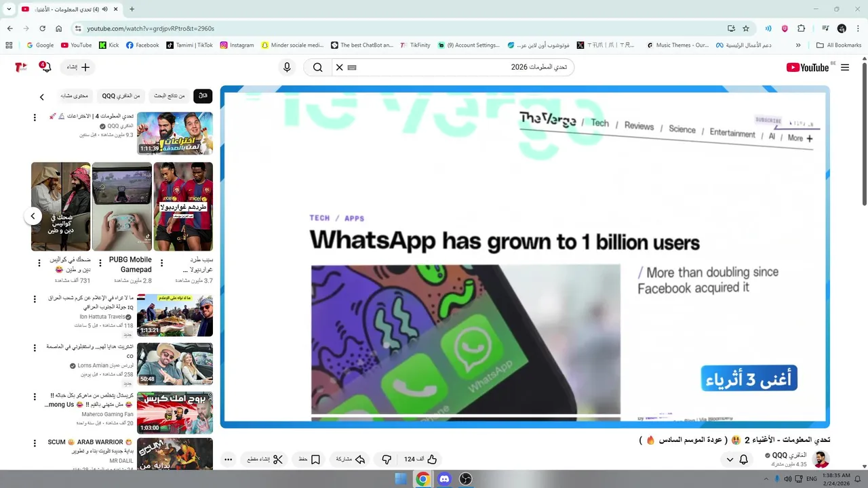
Task: Open options menu for the Maherco Gaming Fan video
Action: (35, 396)
